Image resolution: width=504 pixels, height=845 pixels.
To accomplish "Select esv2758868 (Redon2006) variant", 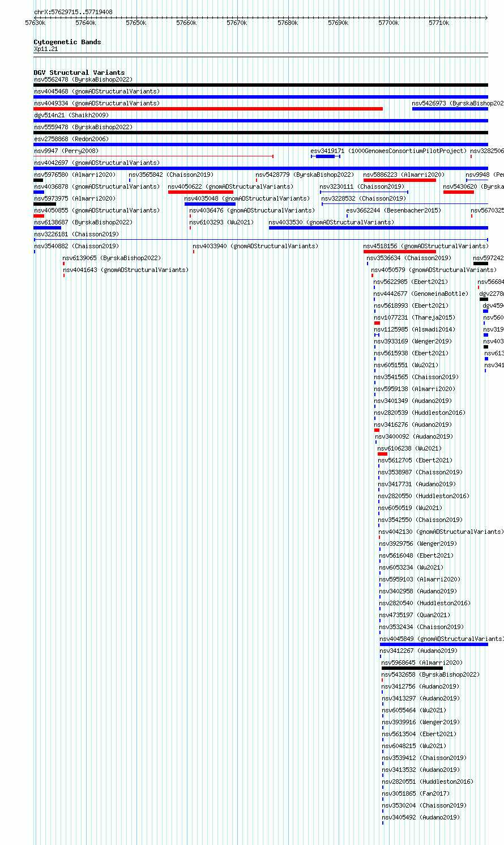I will pos(71,139).
